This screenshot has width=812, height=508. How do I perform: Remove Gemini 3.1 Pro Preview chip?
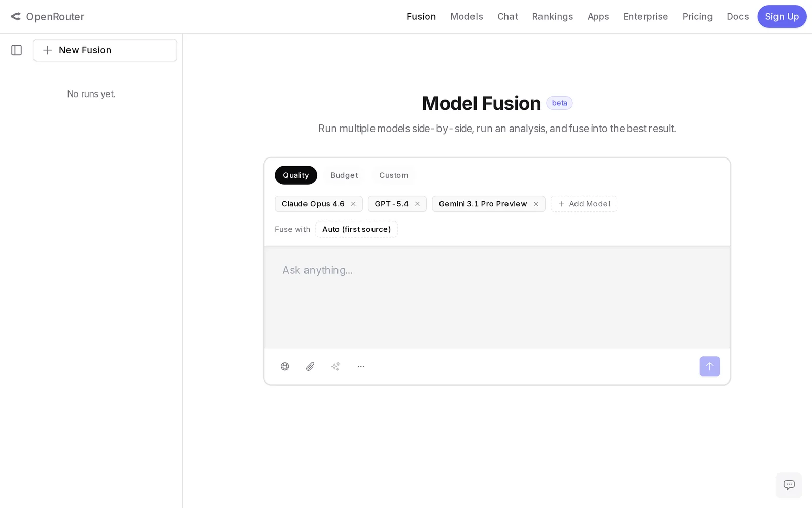point(536,204)
